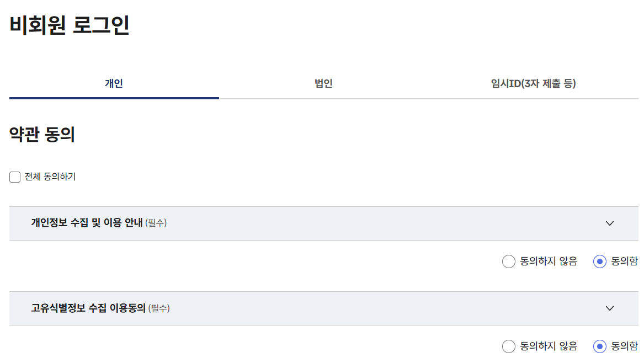Click 동의함 label text under 개인정보 수집
This screenshot has width=644, height=363.
point(624,261)
